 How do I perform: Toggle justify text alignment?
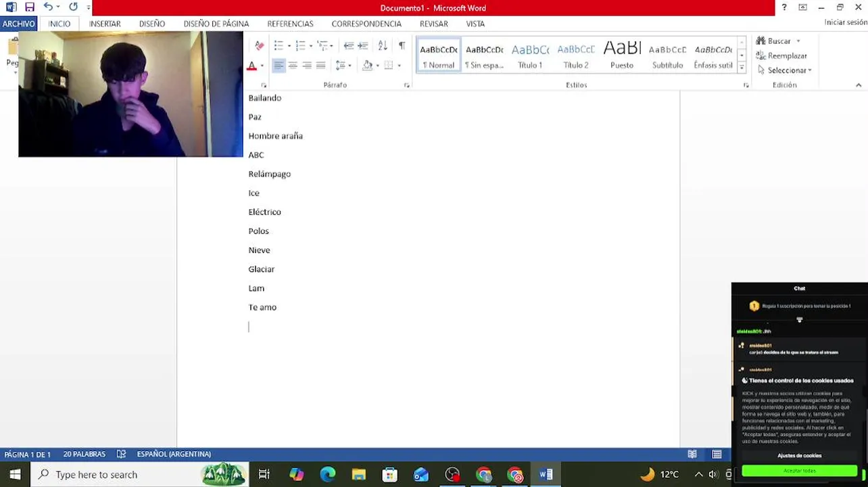click(x=321, y=65)
